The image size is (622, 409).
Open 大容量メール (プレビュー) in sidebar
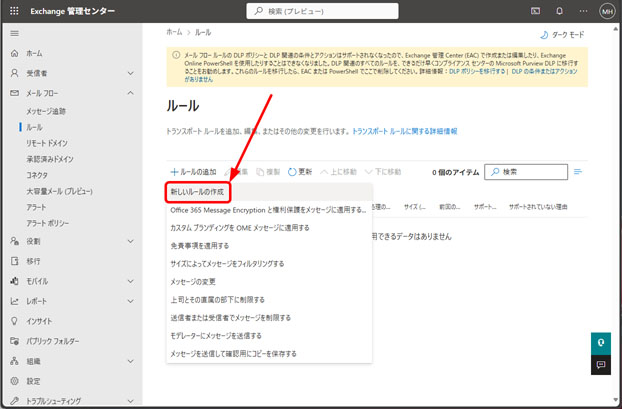tap(60, 191)
